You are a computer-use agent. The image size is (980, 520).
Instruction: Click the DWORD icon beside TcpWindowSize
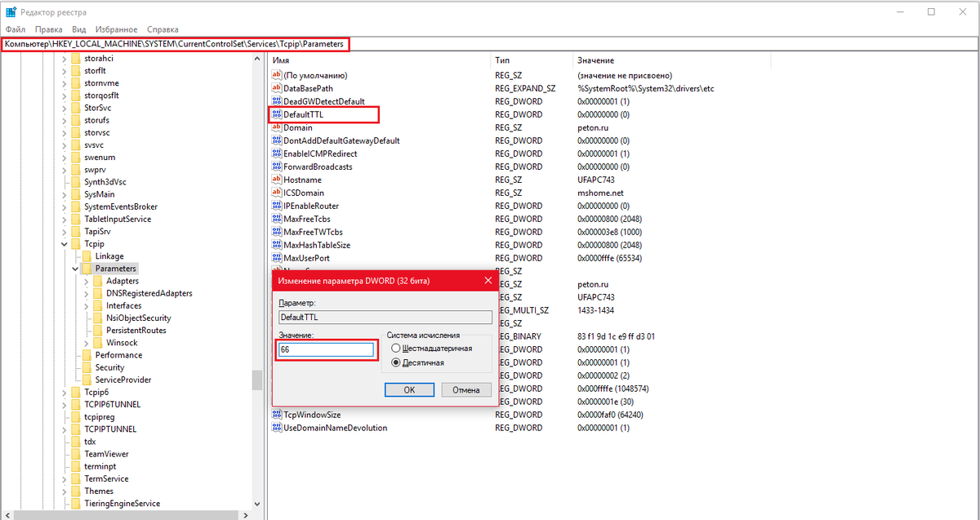click(x=276, y=415)
